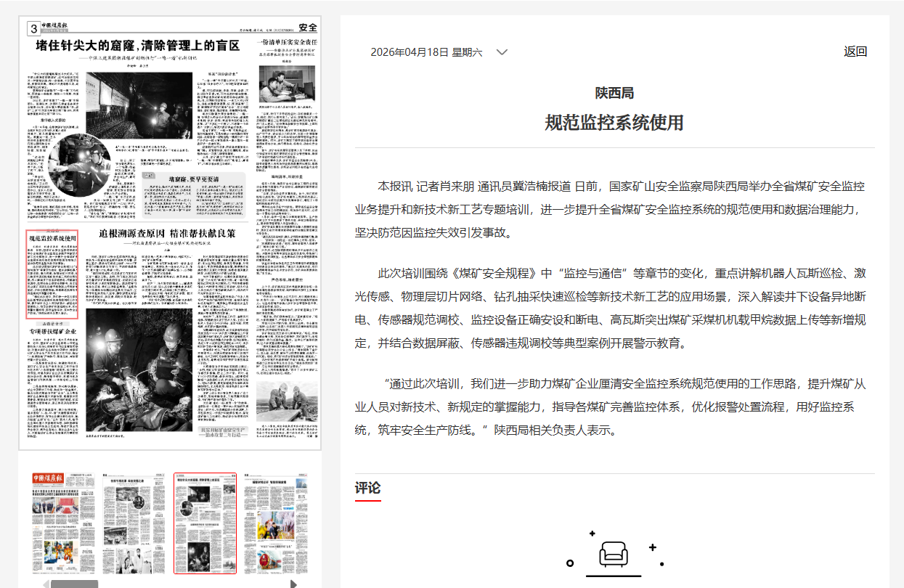This screenshot has width=904, height=588.
Task: Select the first page thumbnail
Action: tap(62, 522)
